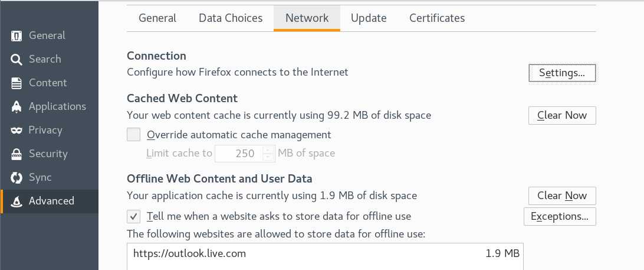Viewport: 644px width, 270px height.
Task: Click the Search magnifier icon in sidebar
Action: pyautogui.click(x=17, y=59)
